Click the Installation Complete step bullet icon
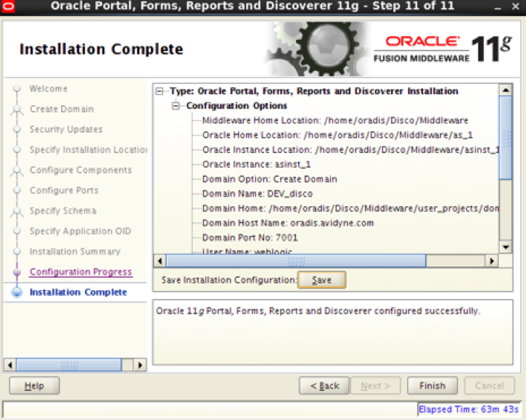Viewport: 526px width, 420px height. 17,292
